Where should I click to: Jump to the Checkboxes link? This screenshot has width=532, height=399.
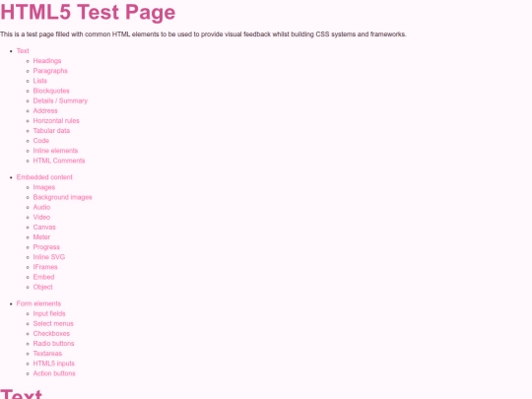pos(51,334)
